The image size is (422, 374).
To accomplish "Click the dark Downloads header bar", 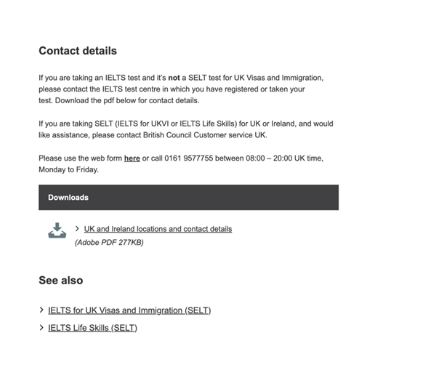I will [189, 197].
